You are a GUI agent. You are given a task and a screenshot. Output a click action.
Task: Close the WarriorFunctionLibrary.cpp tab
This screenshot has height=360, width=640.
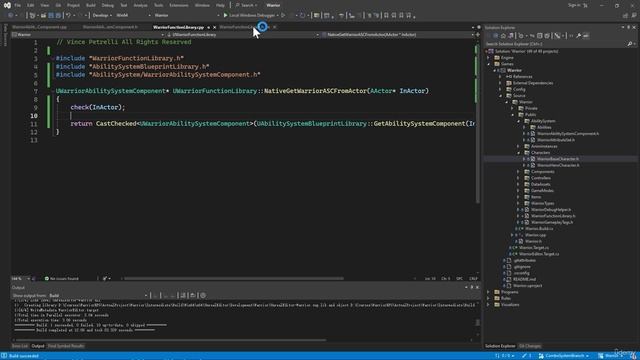pyautogui.click(x=214, y=27)
